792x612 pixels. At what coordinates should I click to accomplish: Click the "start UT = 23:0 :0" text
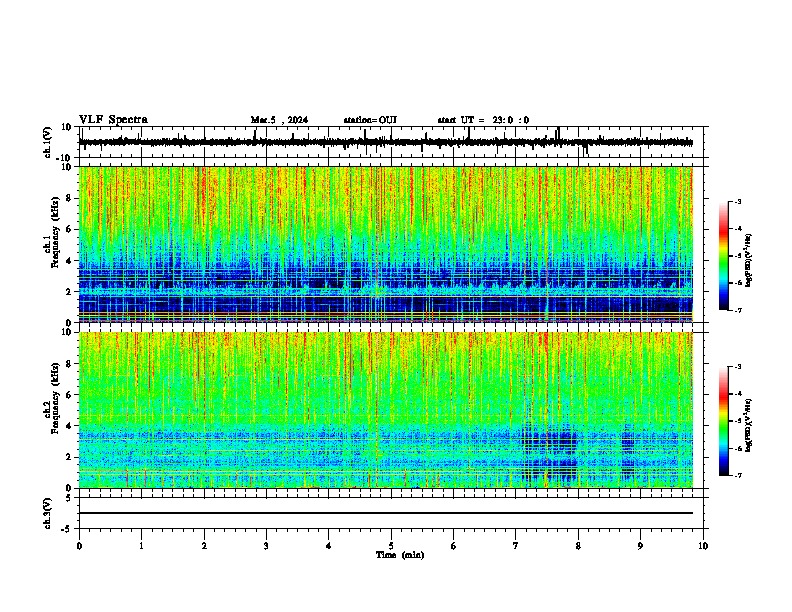(x=483, y=120)
